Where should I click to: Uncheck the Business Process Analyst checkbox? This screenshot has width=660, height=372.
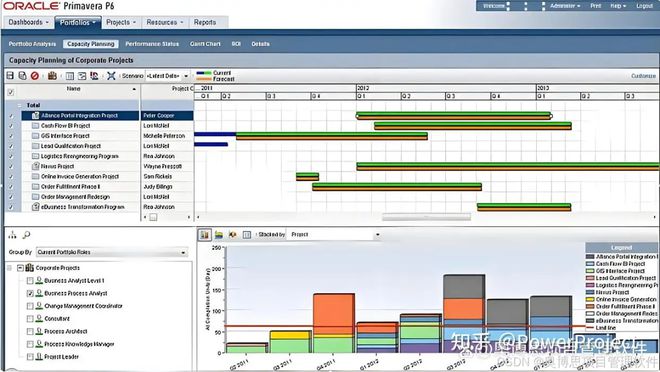30,293
